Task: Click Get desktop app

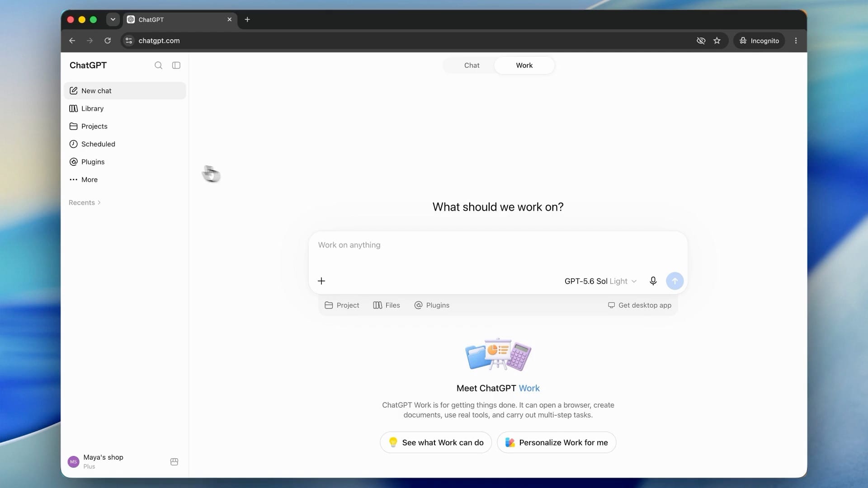Action: point(640,305)
